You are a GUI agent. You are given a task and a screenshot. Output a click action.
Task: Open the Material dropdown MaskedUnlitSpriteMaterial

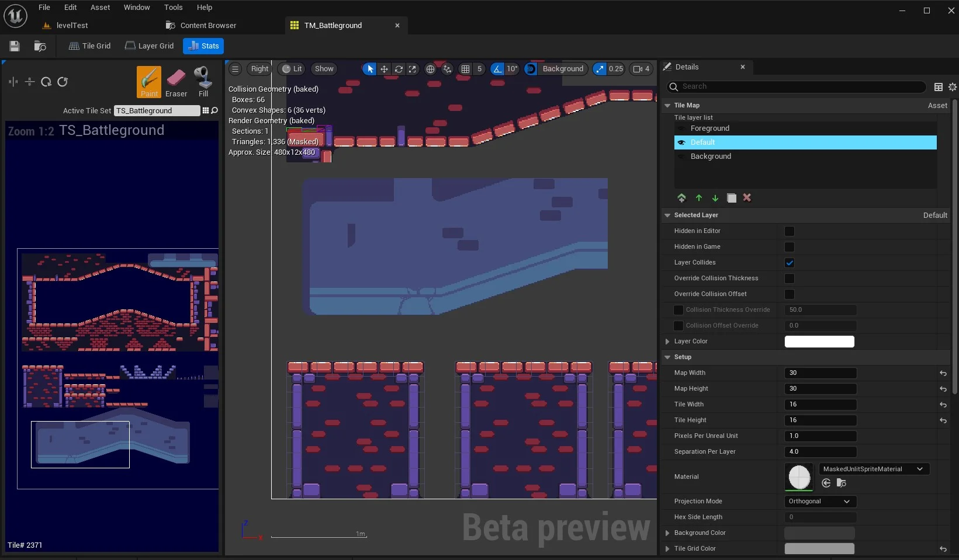point(874,469)
